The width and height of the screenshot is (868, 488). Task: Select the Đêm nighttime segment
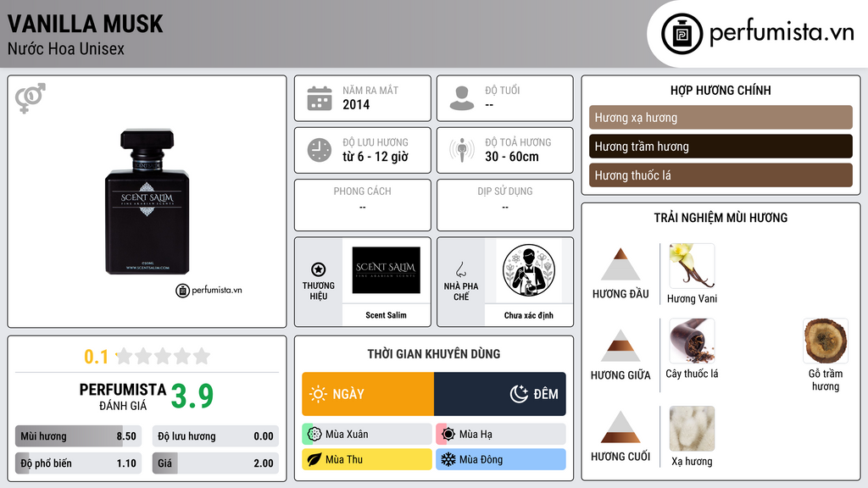click(x=500, y=394)
